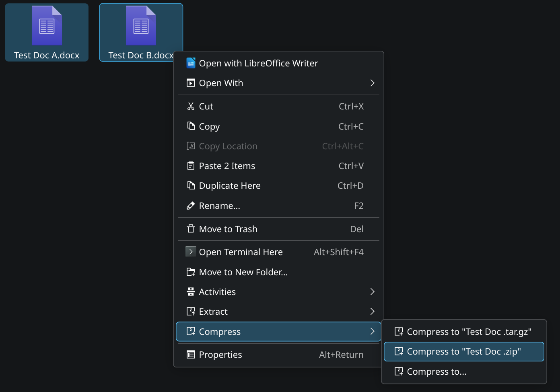Select Move to Trash
560x392 pixels.
pos(228,229)
